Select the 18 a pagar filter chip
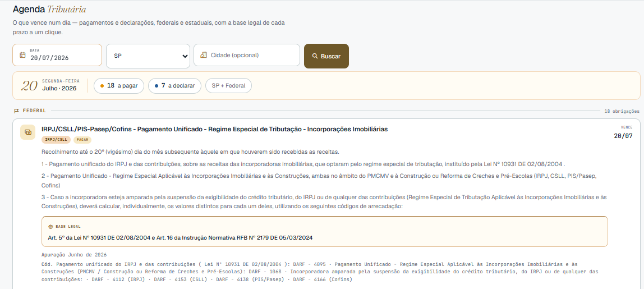The image size is (644, 289). [119, 85]
